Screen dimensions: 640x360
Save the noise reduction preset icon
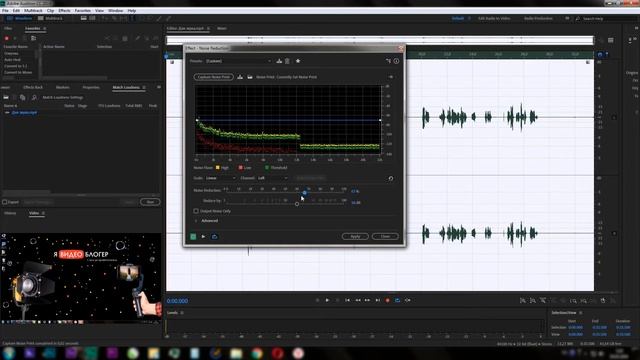[279, 61]
